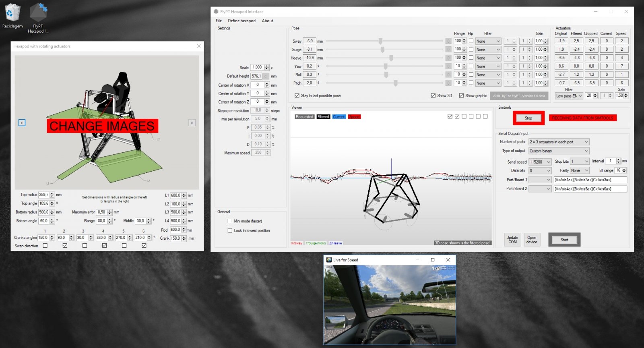Viewport: 644px width, 348px height.
Task: Enable Mini mode (faster) checkbox
Action: [230, 221]
